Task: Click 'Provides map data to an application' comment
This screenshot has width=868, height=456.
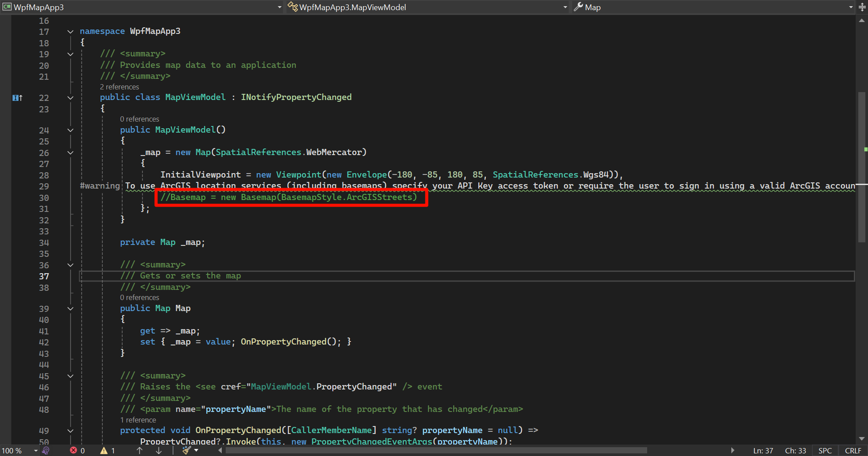Action: click(x=208, y=65)
